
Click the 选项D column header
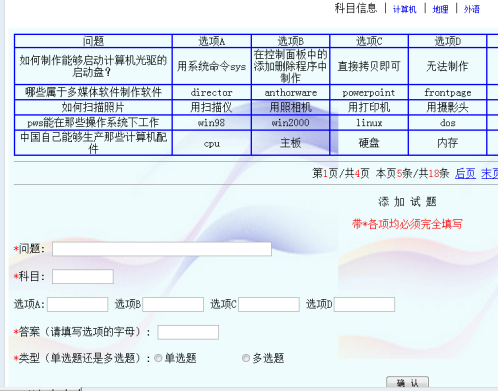coord(447,41)
